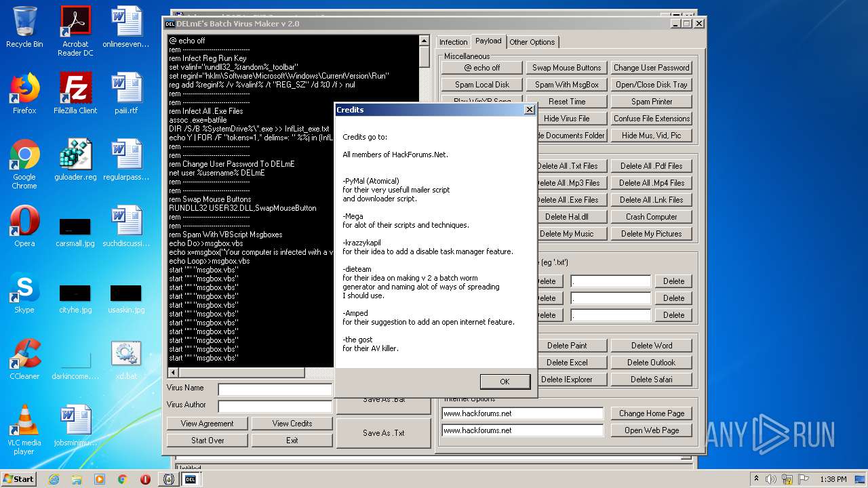Show hidden system tray icons
Image resolution: width=868 pixels, height=488 pixels.
click(x=756, y=479)
